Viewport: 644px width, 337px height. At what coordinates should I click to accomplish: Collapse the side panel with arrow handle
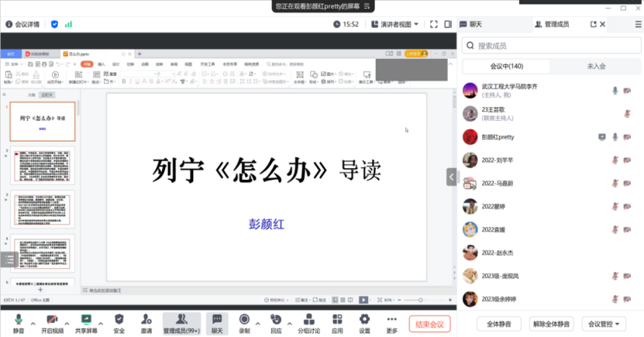point(452,177)
